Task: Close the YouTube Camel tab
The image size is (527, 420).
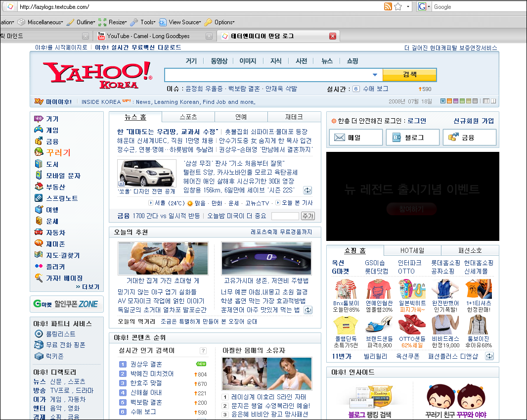Action: point(209,36)
